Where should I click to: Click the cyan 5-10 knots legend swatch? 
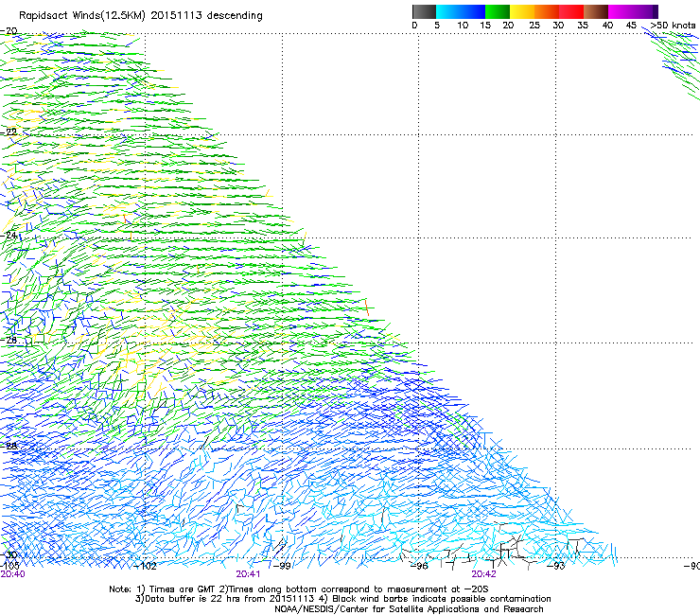[448, 11]
